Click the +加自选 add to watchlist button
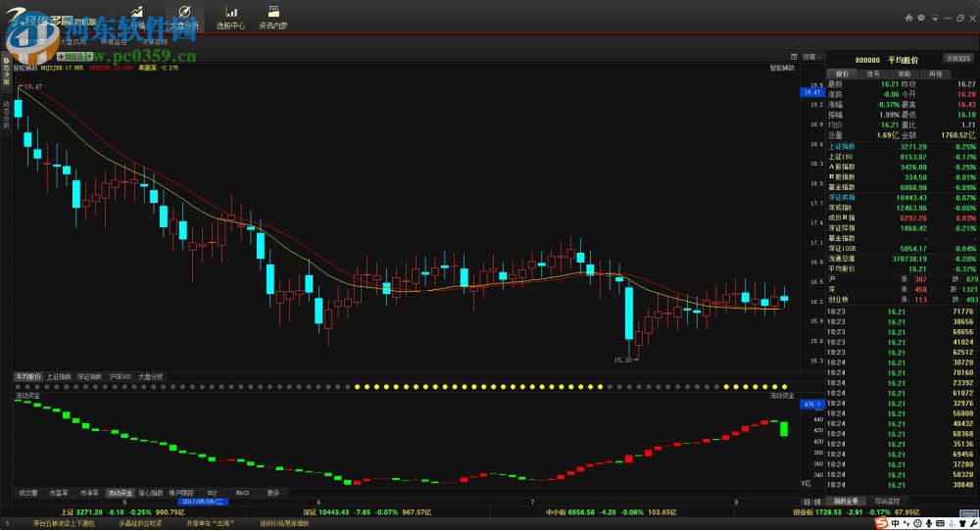Screen dimensions: 980x530 coord(72,57)
